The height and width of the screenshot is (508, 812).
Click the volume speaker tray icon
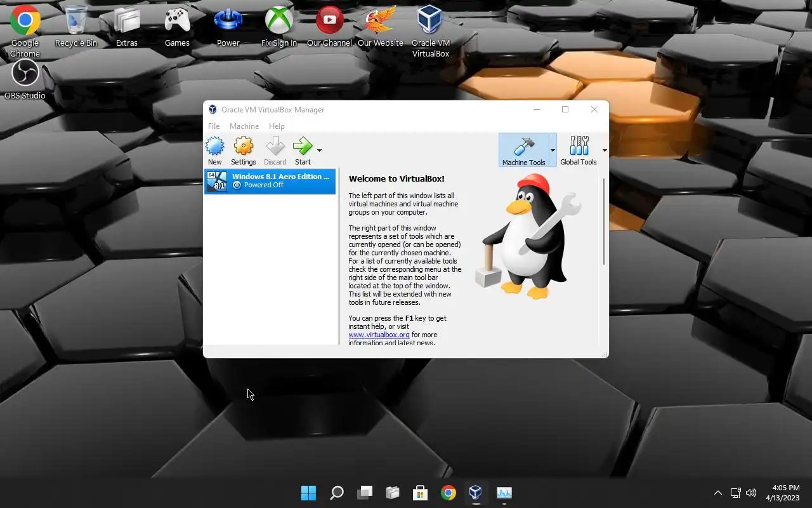752,493
